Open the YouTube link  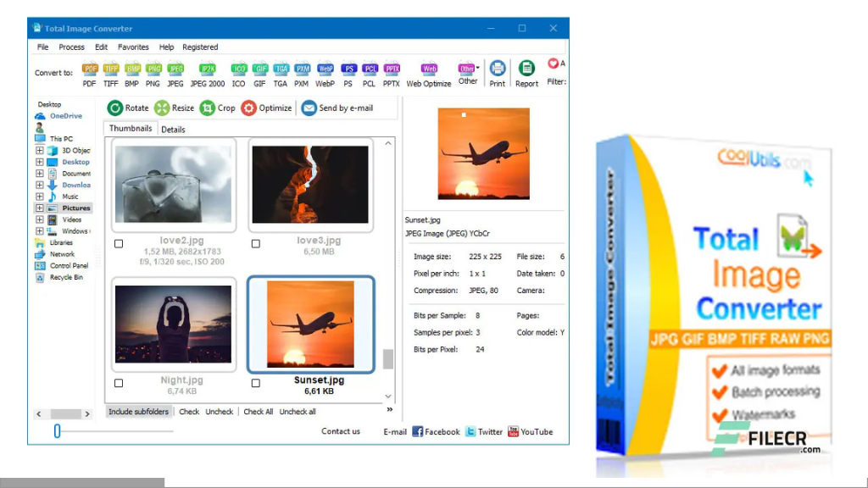pyautogui.click(x=531, y=431)
